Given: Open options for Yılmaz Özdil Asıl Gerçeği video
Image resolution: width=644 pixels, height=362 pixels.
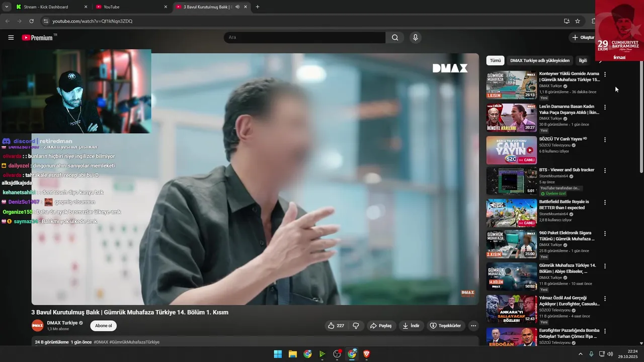Looking at the screenshot, I should tap(605, 299).
